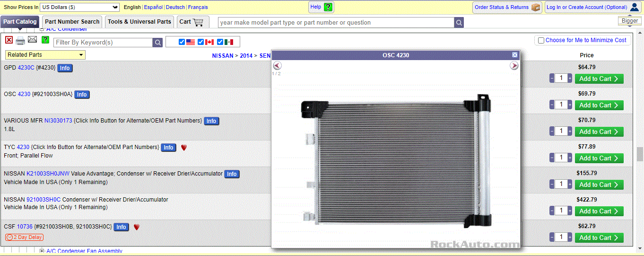Open part number link 4230C
Image resolution: width=644 pixels, height=256 pixels.
pyautogui.click(x=26, y=68)
